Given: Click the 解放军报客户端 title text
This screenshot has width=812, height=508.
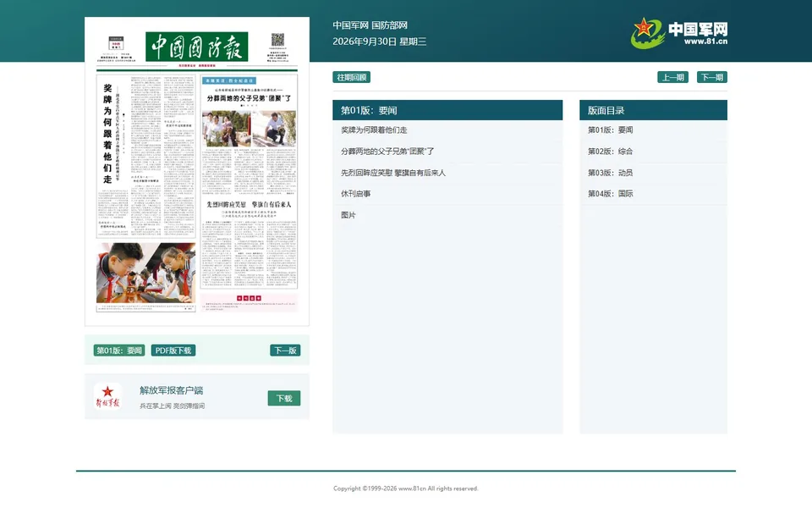Looking at the screenshot, I should 172,390.
